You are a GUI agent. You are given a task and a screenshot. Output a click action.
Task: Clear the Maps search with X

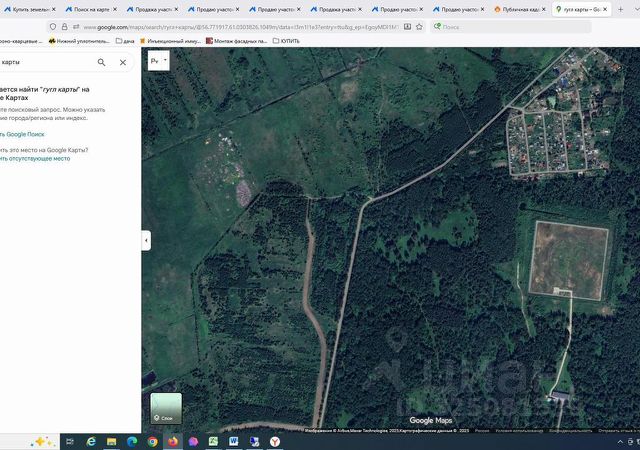123,62
